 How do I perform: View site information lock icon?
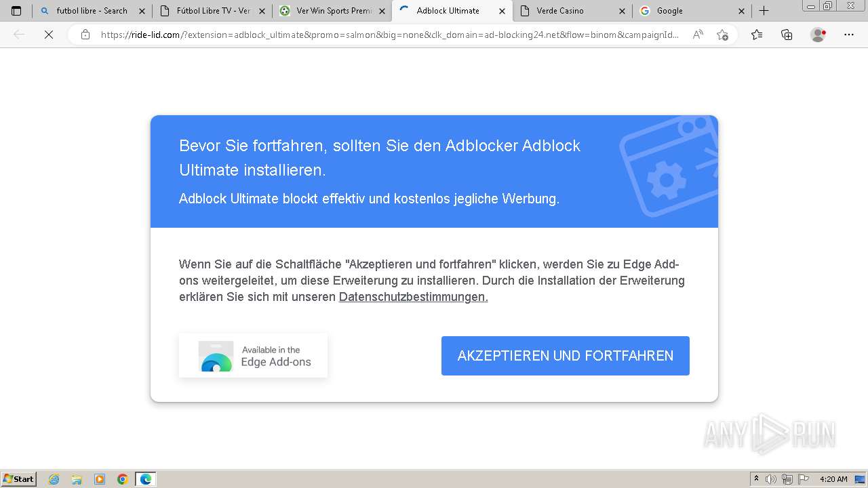coord(85,35)
